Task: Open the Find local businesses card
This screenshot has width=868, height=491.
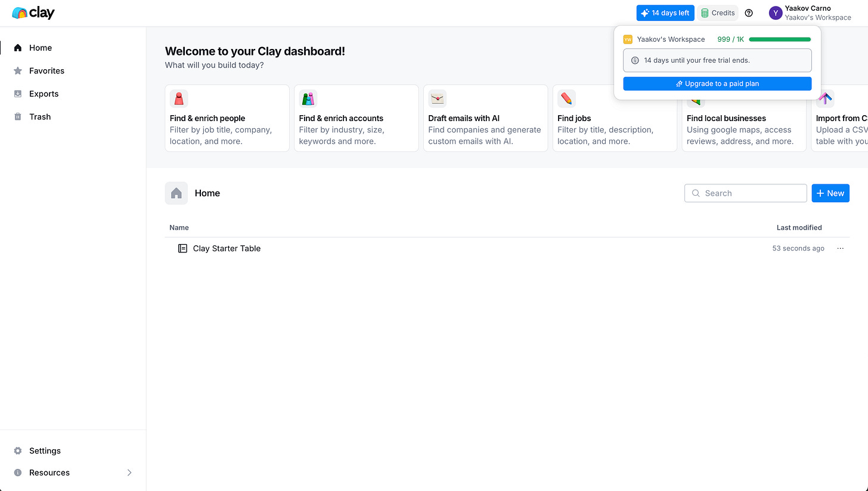Action: (x=744, y=118)
